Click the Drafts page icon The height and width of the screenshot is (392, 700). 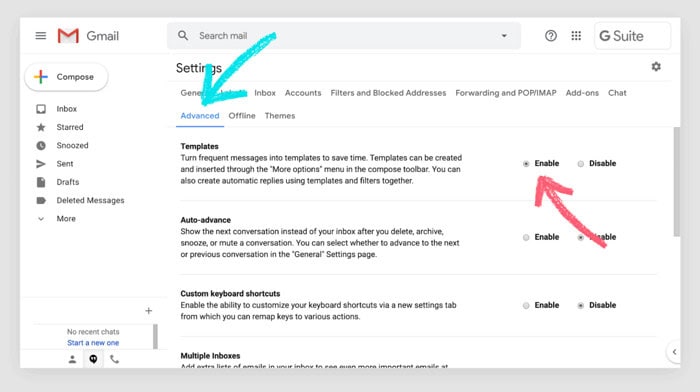41,182
